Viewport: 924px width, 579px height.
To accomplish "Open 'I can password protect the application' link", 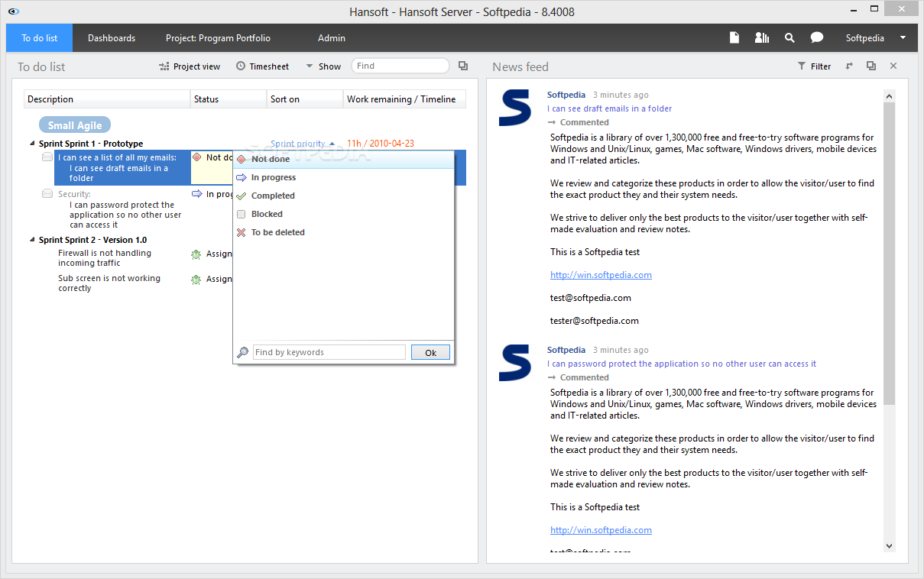I will click(x=682, y=364).
